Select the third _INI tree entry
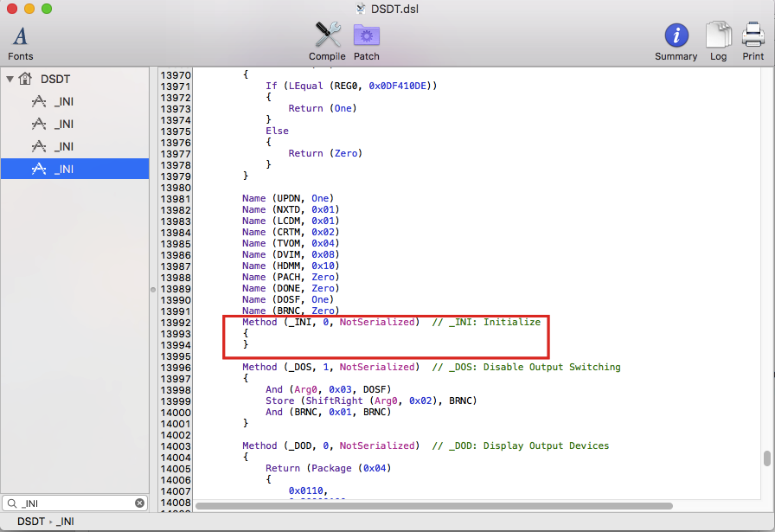 (x=63, y=146)
